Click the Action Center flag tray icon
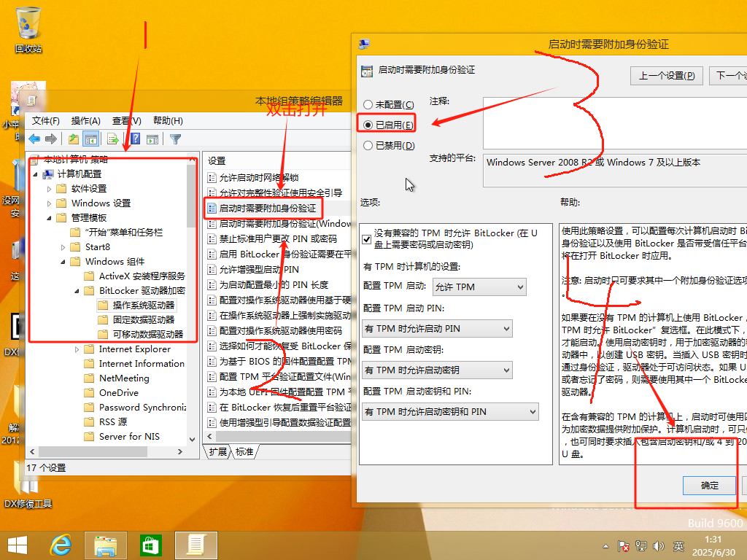 click(623, 546)
